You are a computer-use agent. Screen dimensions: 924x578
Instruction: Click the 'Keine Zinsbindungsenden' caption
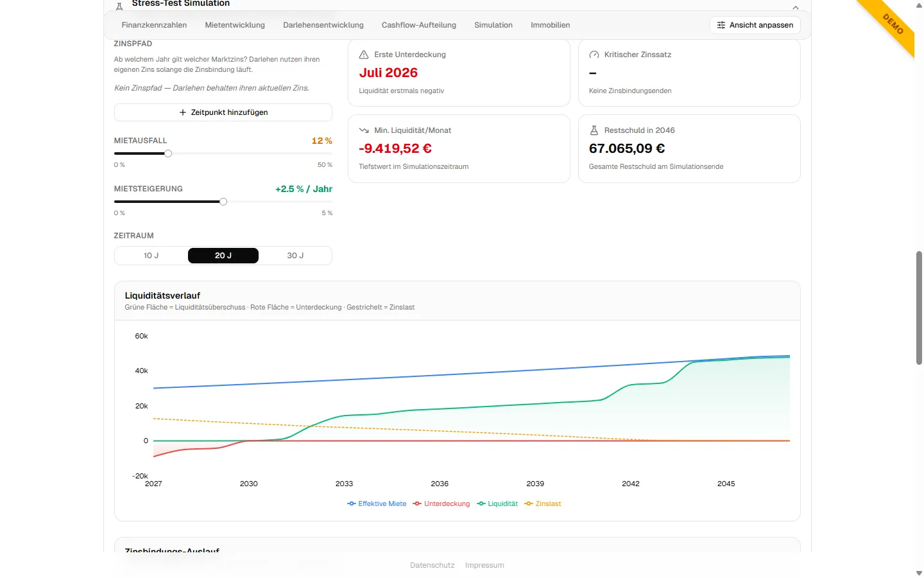630,91
